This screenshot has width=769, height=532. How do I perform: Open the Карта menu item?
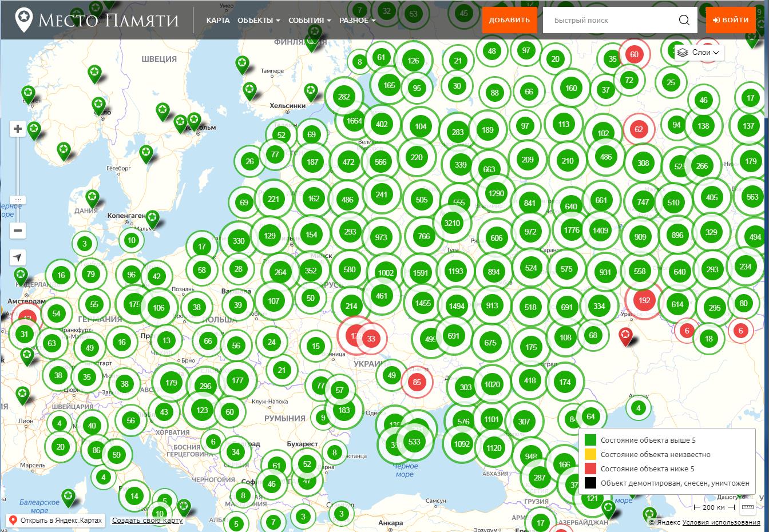(x=218, y=20)
